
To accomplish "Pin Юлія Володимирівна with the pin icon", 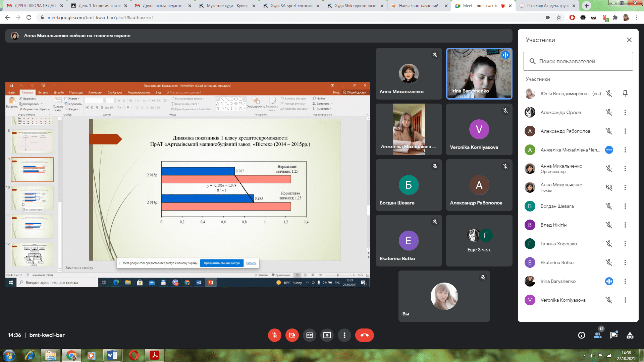I will click(625, 94).
